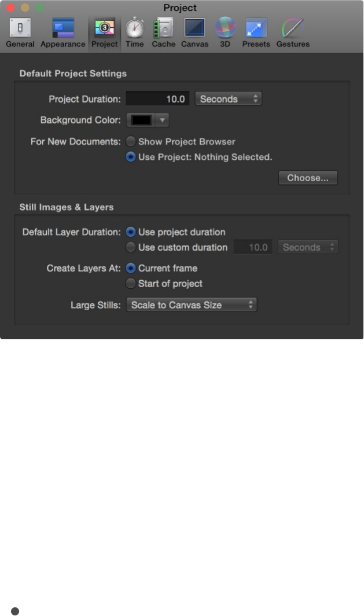Select the Use custom duration option
364x616 pixels.
coord(131,247)
